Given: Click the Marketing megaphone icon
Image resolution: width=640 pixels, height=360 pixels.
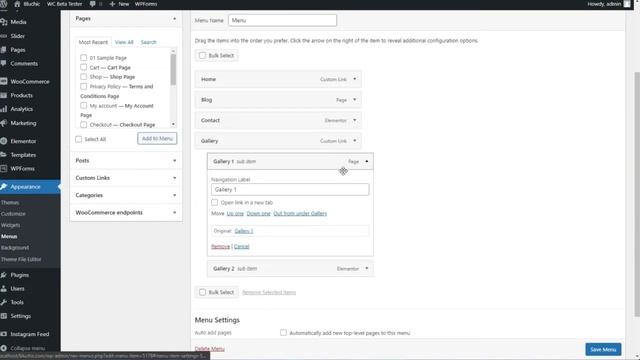Looking at the screenshot, I should pyautogui.click(x=4, y=123).
